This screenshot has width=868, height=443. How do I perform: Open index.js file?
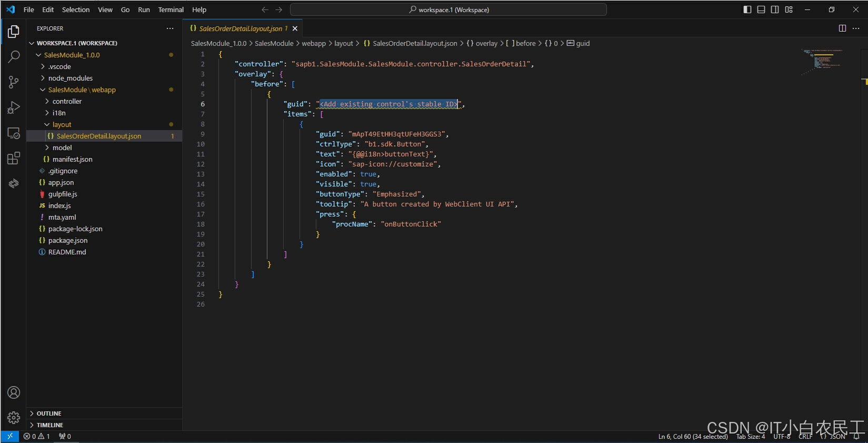tap(104, 205)
